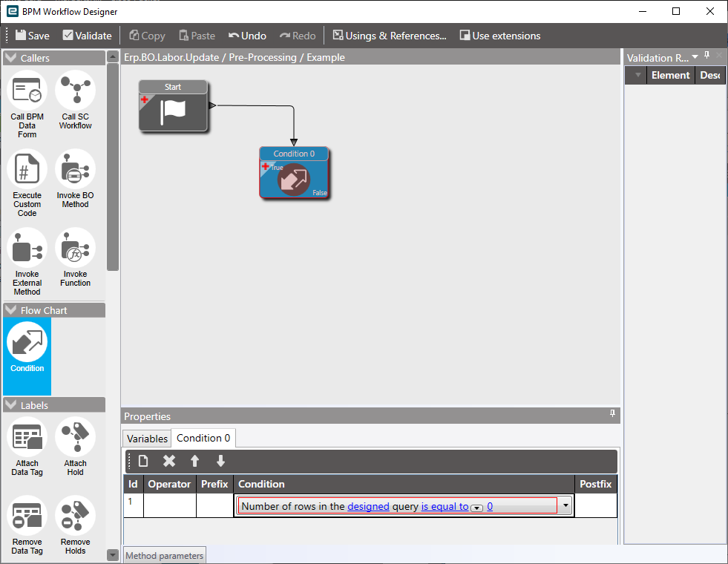The height and width of the screenshot is (564, 728).
Task: Switch to the Condition 0 tab
Action: coord(203,438)
